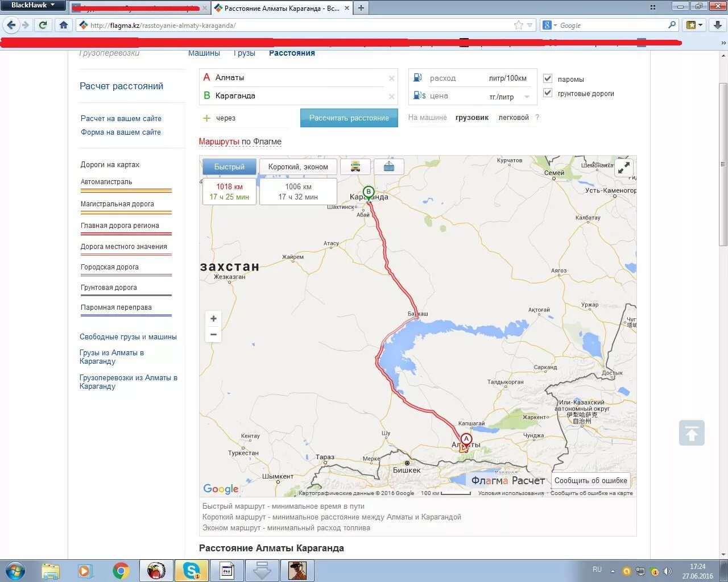
Task: Open the browser home page icon
Action: [63, 25]
